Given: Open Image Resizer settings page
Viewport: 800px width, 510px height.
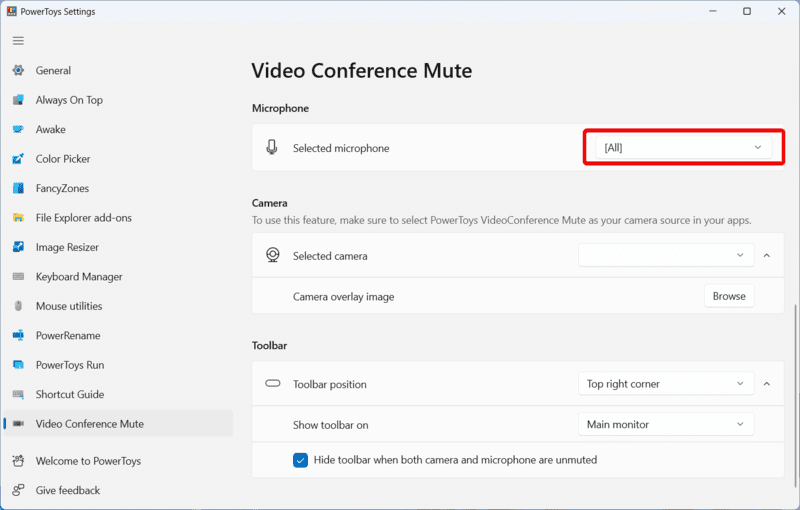Looking at the screenshot, I should tap(118, 247).
